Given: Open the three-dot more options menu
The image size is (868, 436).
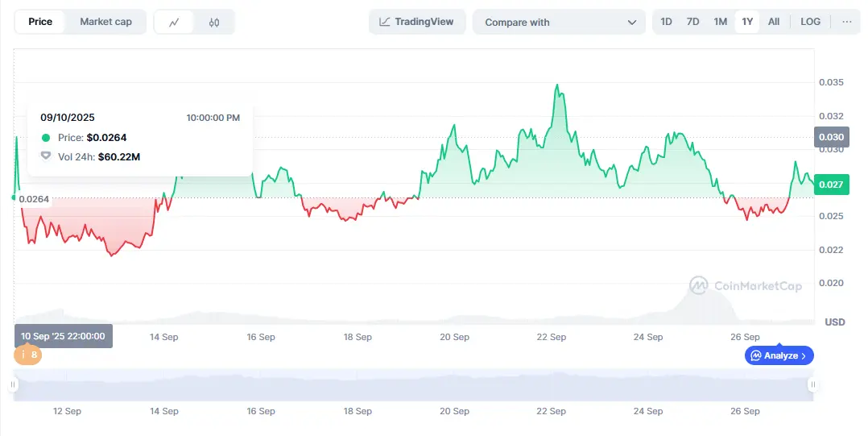Looking at the screenshot, I should [x=846, y=22].
